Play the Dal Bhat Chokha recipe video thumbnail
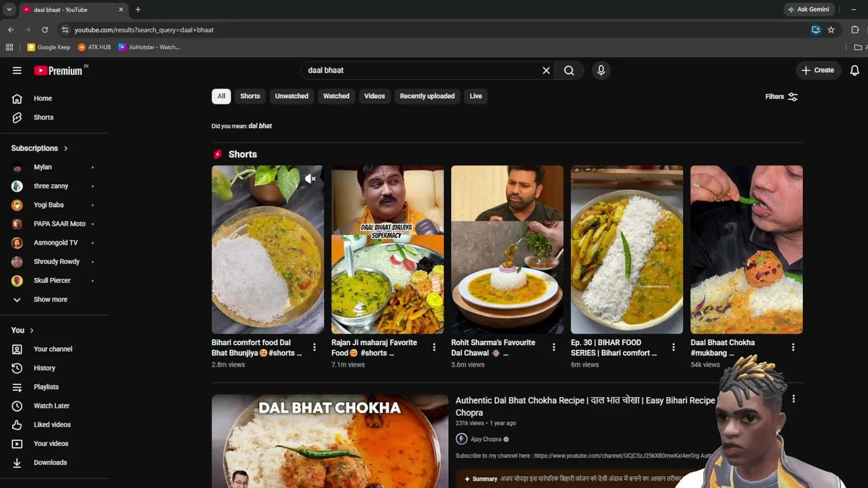868x488 pixels. tap(330, 441)
